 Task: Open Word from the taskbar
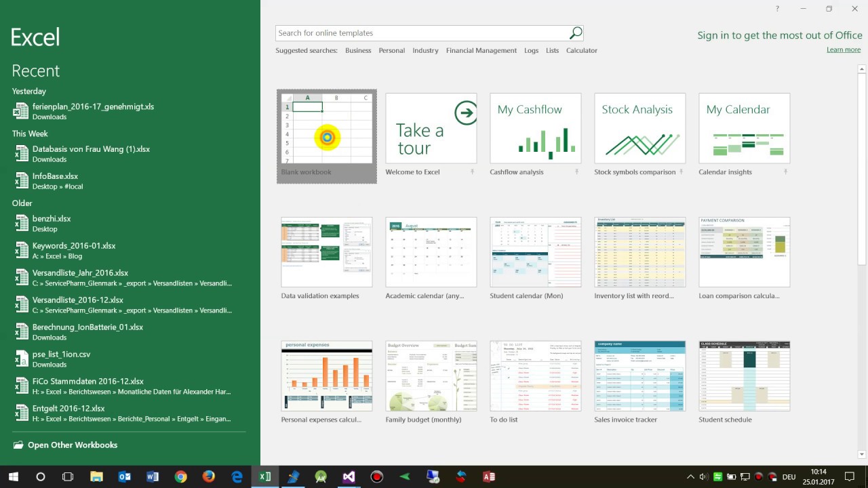(x=153, y=476)
